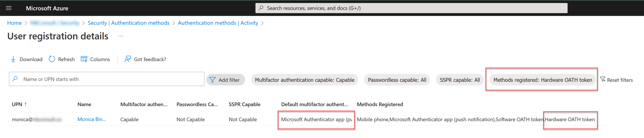This screenshot has width=644, height=138.
Task: Open the SSPR capable: All filter
Action: (x=460, y=80)
